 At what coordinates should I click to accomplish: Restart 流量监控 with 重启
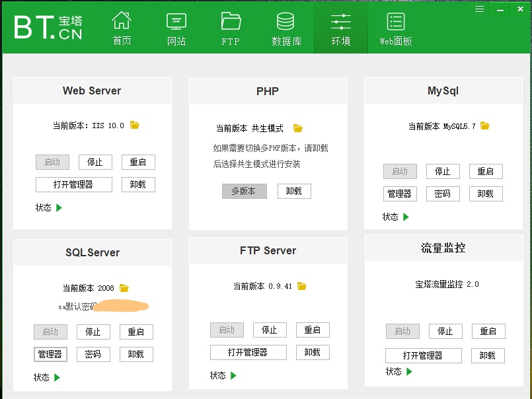coord(488,331)
